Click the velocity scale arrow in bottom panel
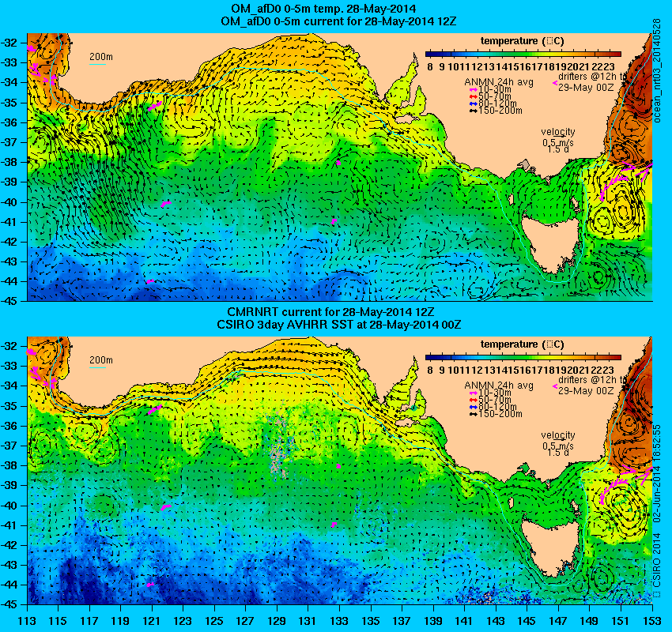 click(x=558, y=440)
